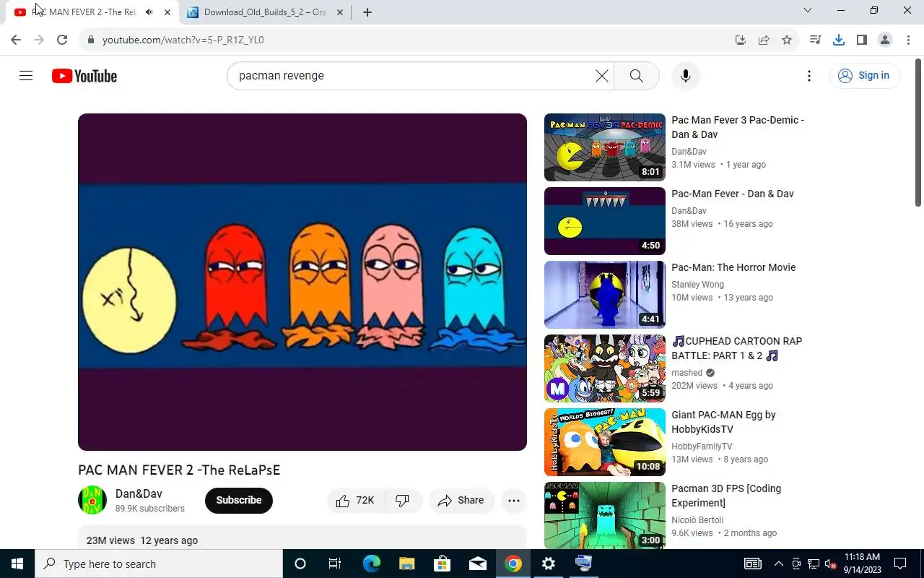924x578 pixels.
Task: Open Windows Start menu
Action: pos(17,564)
